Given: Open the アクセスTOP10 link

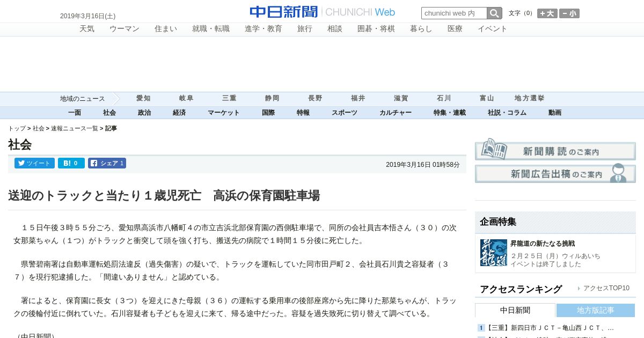Looking at the screenshot, I should click(606, 288).
